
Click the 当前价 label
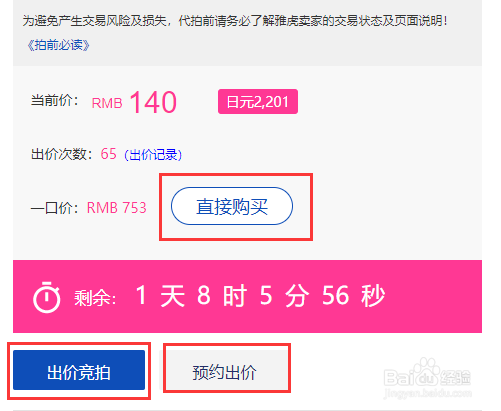click(x=55, y=100)
